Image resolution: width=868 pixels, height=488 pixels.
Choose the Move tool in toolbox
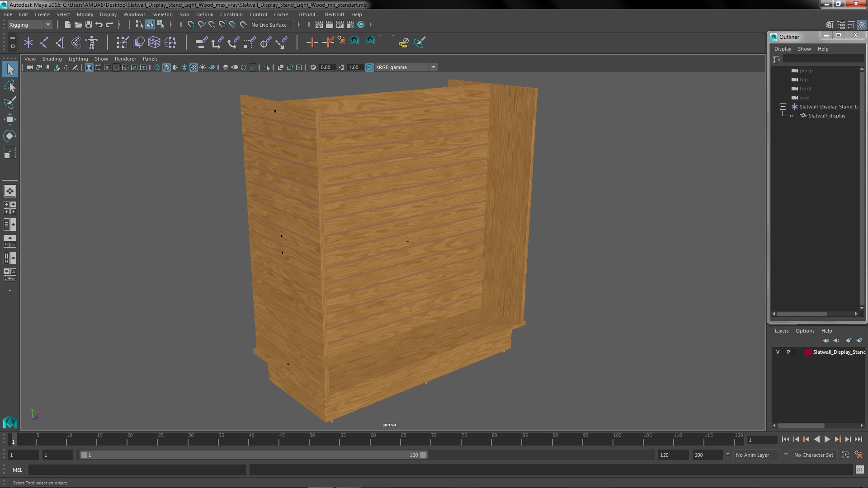10,119
